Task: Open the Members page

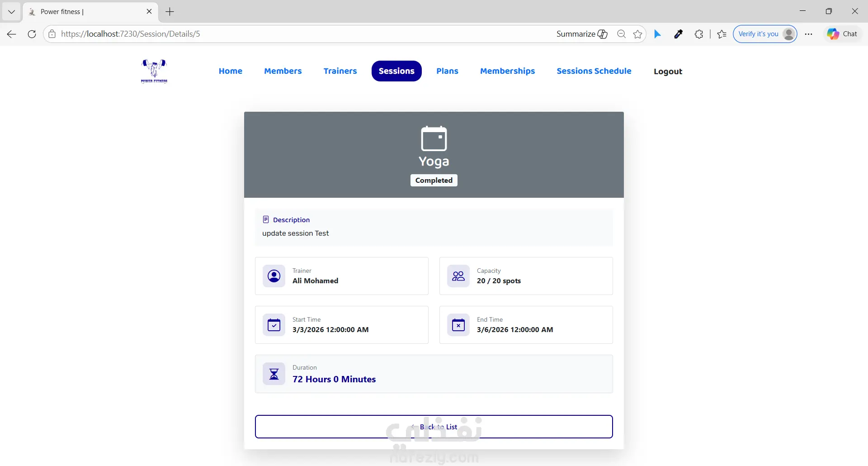Action: point(283,71)
